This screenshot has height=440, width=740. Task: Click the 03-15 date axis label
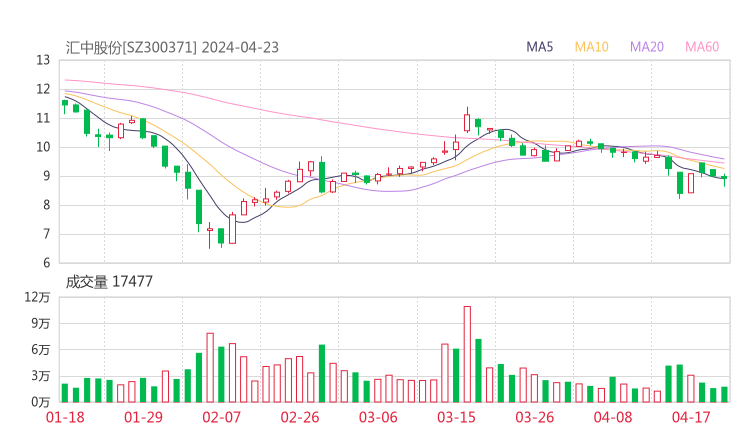pos(456,417)
